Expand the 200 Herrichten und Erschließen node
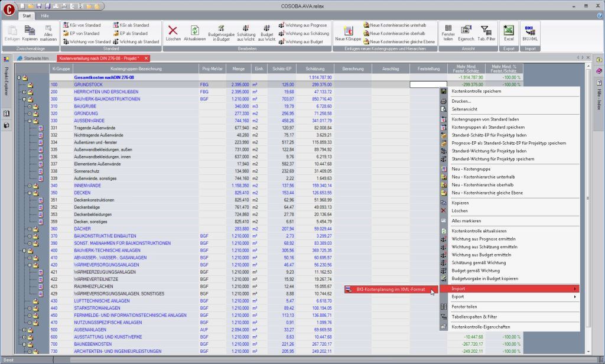Screen dimensions: 605x364 coord(24,92)
